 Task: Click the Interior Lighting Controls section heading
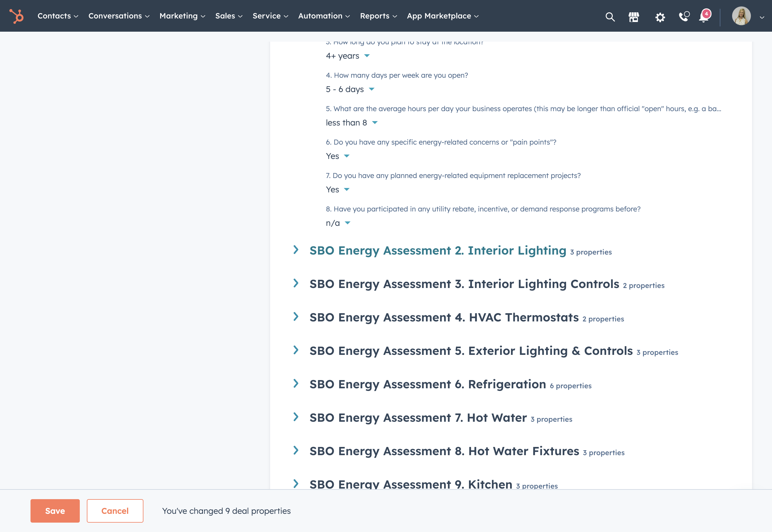464,284
